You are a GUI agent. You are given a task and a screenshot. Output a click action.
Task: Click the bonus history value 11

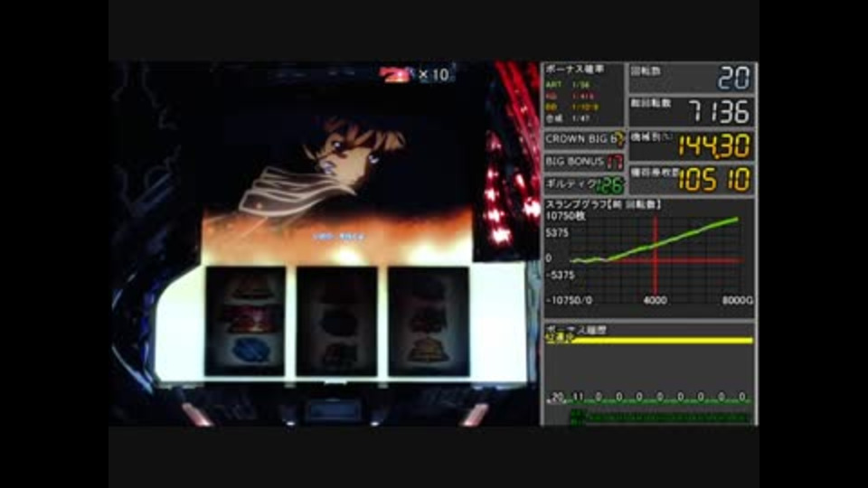point(578,396)
